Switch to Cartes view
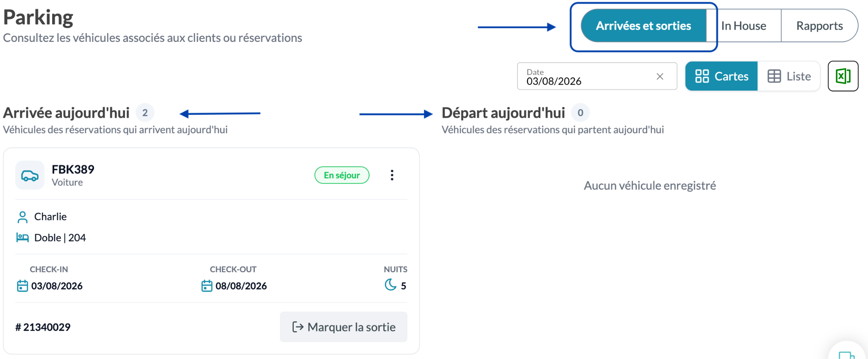 pyautogui.click(x=721, y=76)
